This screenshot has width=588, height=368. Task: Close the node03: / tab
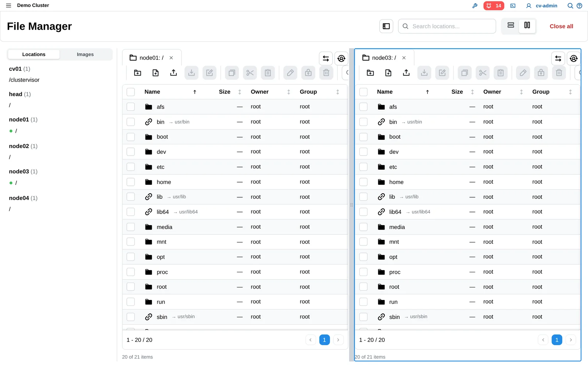404,58
